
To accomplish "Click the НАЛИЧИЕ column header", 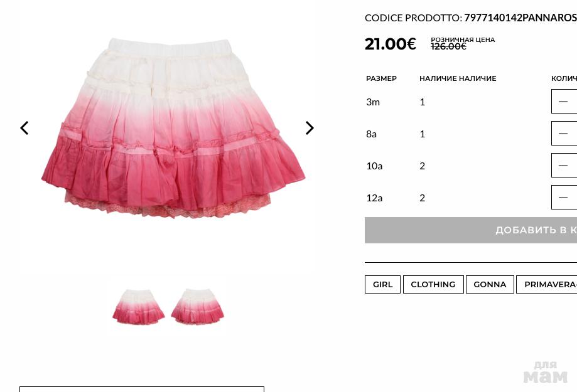I will (458, 78).
